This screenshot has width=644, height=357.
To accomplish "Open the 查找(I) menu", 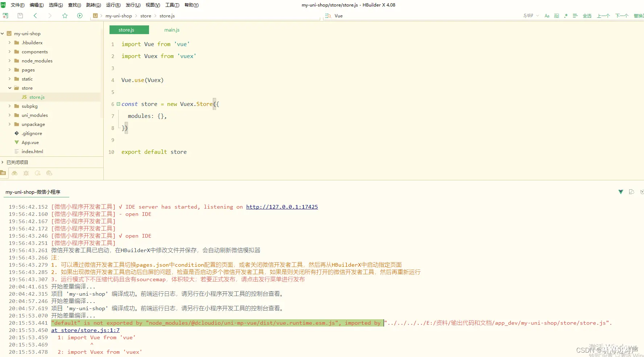I will (75, 5).
